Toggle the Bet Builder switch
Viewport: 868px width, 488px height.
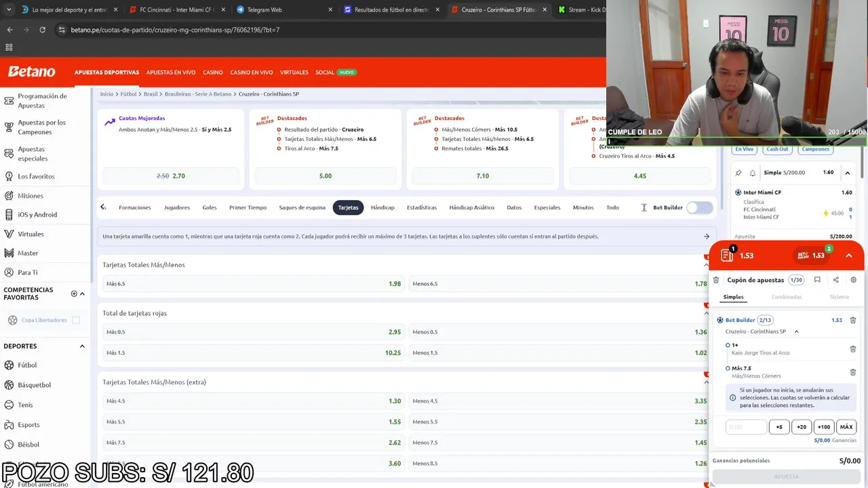click(700, 207)
